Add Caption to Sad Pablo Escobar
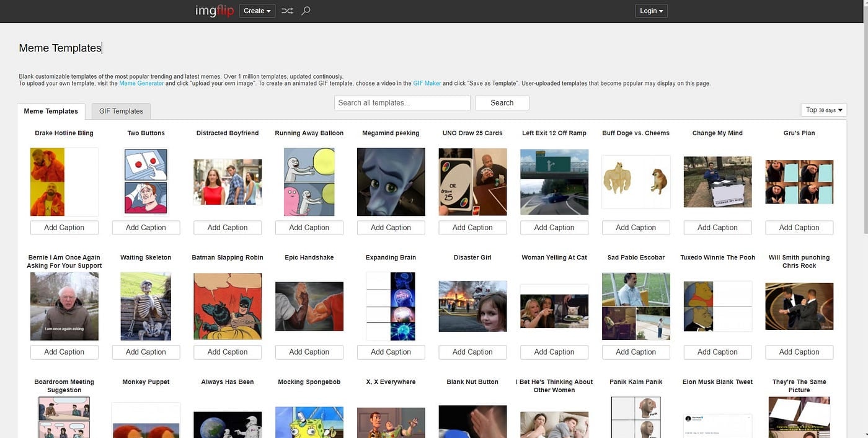Viewport: 868px width, 438px height. 636,352
